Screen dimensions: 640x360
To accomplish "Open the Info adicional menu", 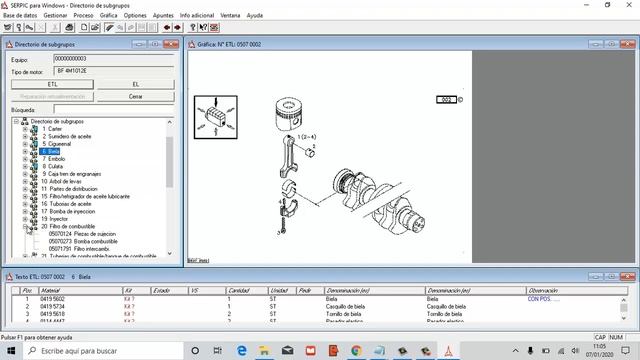I will 197,15.
